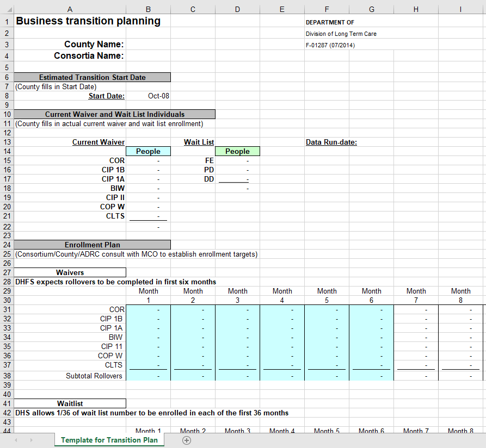Click the green People header cell
The width and height of the screenshot is (486, 448).
tap(237, 151)
